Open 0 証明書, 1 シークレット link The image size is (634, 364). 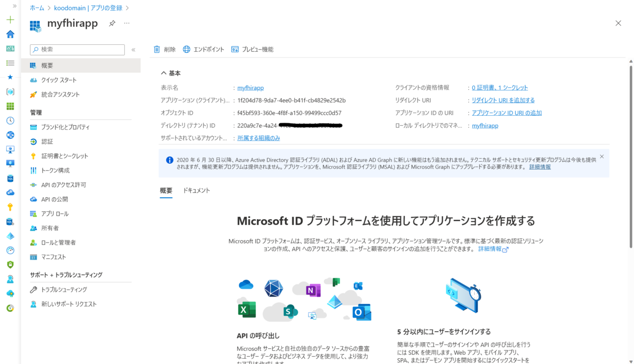point(500,88)
